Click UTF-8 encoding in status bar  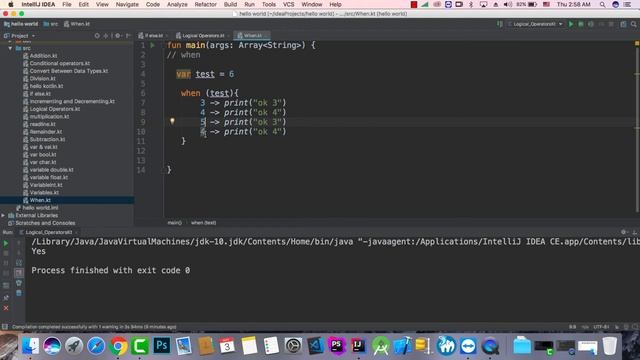pyautogui.click(x=601, y=327)
